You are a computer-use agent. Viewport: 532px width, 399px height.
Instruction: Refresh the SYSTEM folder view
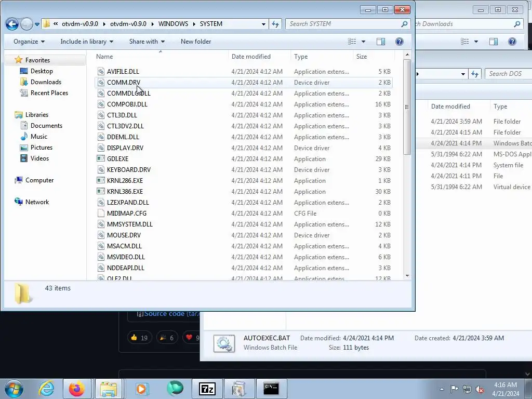(x=275, y=24)
